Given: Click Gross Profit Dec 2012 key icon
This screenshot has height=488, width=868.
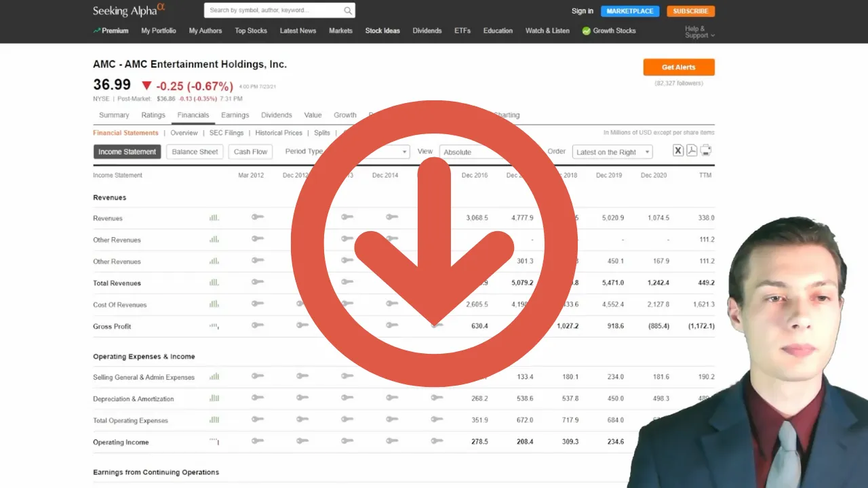Looking at the screenshot, I should point(302,325).
